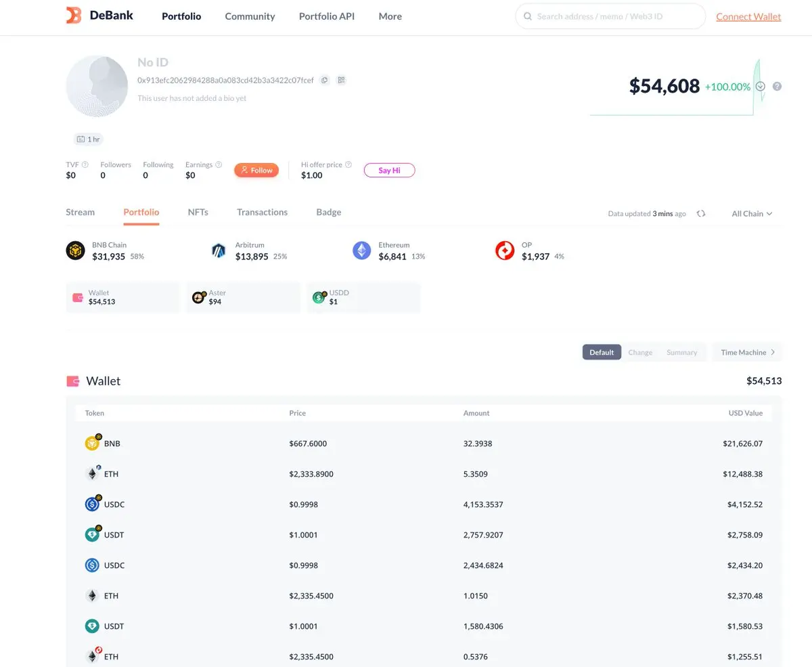Image resolution: width=812 pixels, height=667 pixels.
Task: Open the Wallet $54,513 card
Action: click(122, 297)
